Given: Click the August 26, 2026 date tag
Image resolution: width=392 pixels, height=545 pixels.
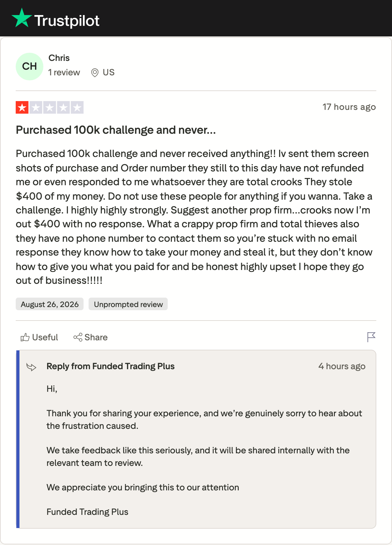Looking at the screenshot, I should (50, 304).
